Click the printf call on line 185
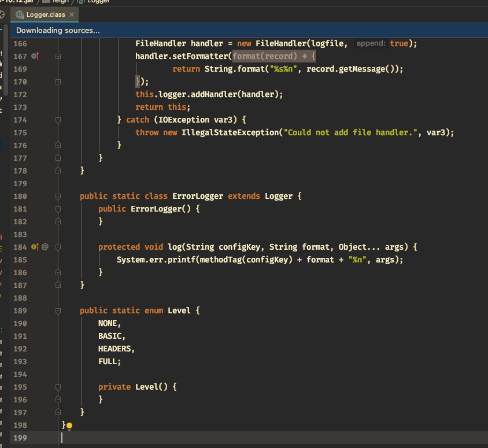Screen dimensions: 488x448 (x=182, y=260)
